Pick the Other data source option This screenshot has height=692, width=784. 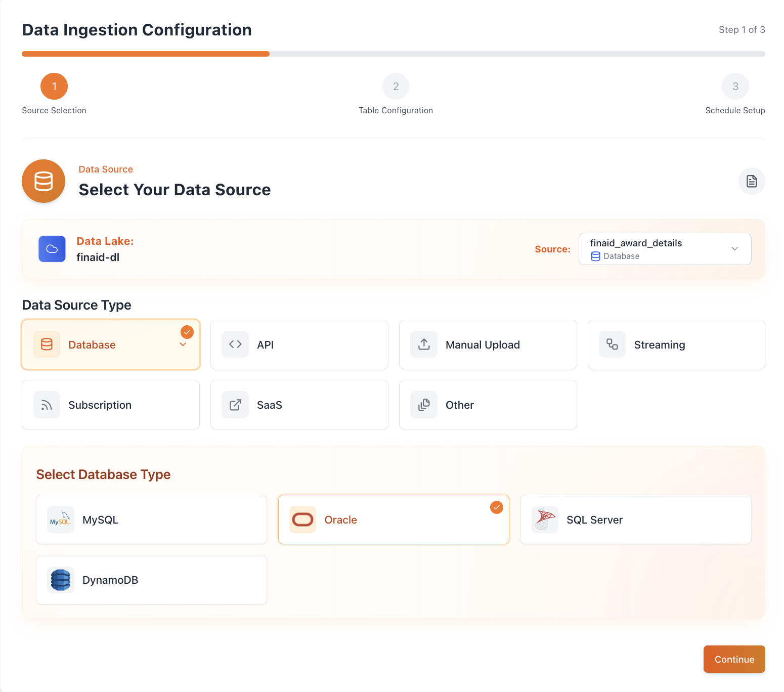tap(488, 405)
